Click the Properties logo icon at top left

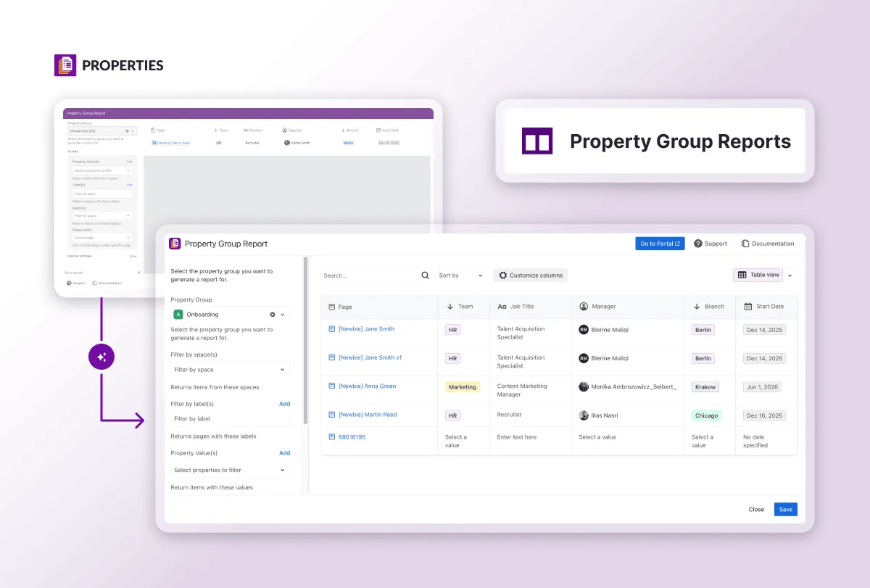[x=65, y=65]
